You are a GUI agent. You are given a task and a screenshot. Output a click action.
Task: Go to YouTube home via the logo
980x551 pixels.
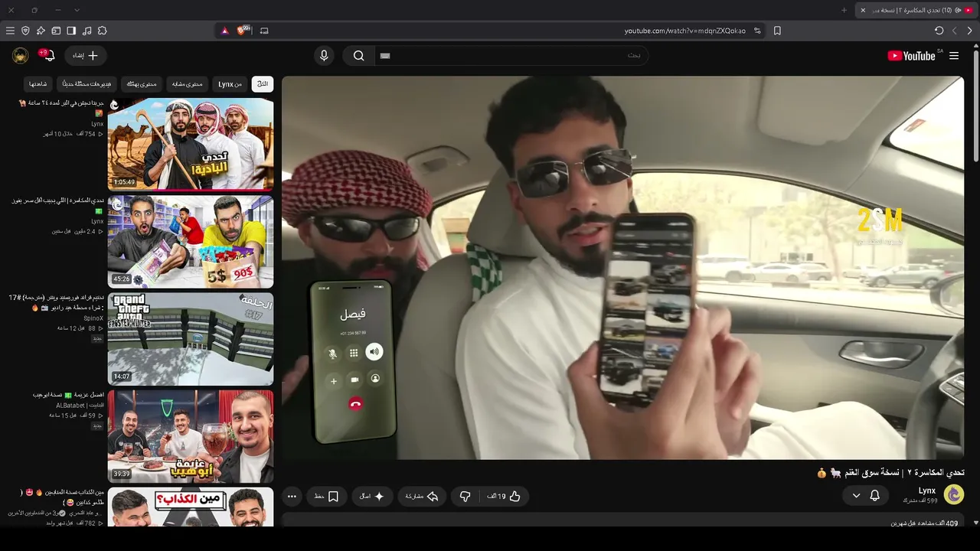coord(912,56)
